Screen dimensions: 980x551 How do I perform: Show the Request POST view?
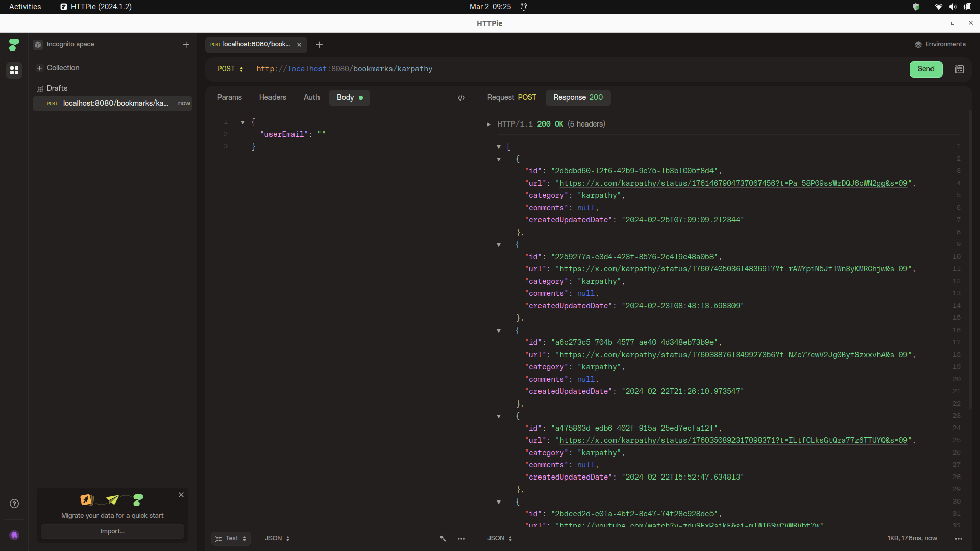(x=511, y=97)
